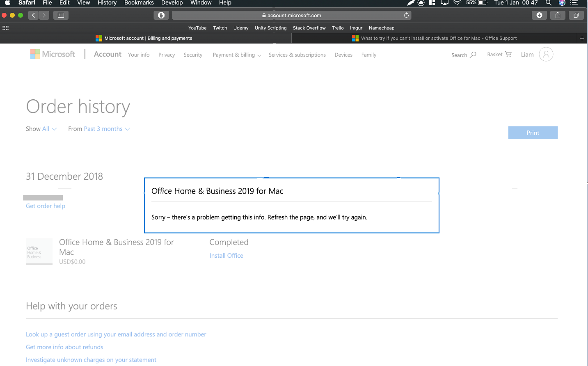Screen dimensions: 588x366
Task: Open the privacy shield icon beside address bar
Action: pos(161,15)
